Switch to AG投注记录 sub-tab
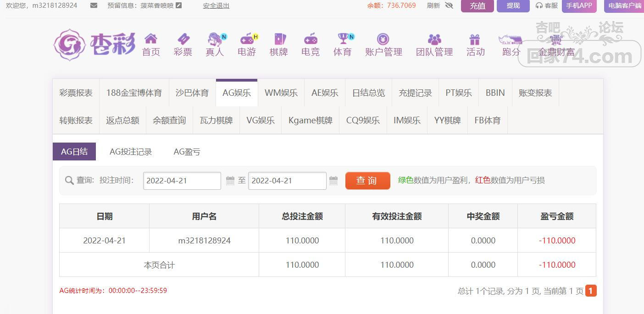This screenshot has height=314, width=644. click(x=131, y=152)
